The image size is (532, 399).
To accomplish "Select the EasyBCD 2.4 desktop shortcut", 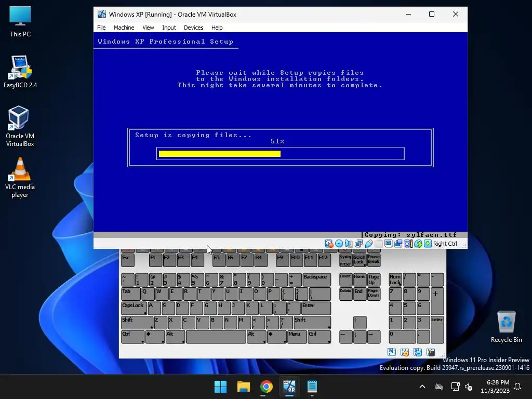I will tap(20, 72).
